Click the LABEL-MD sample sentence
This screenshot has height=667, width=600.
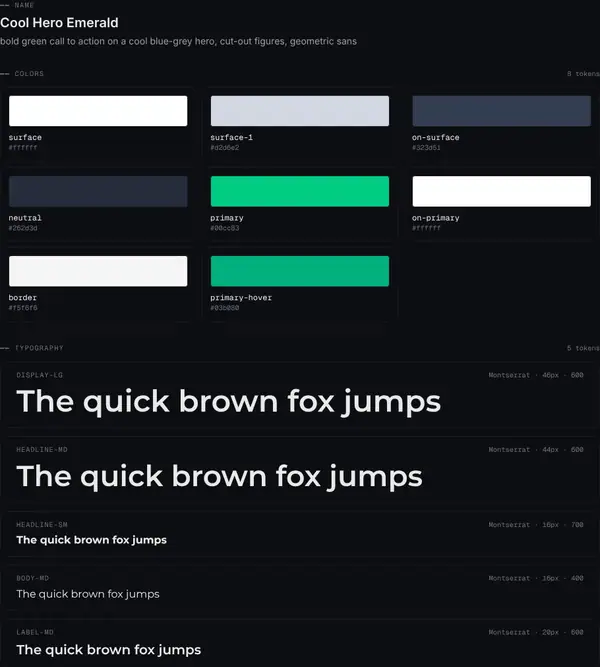(x=109, y=650)
